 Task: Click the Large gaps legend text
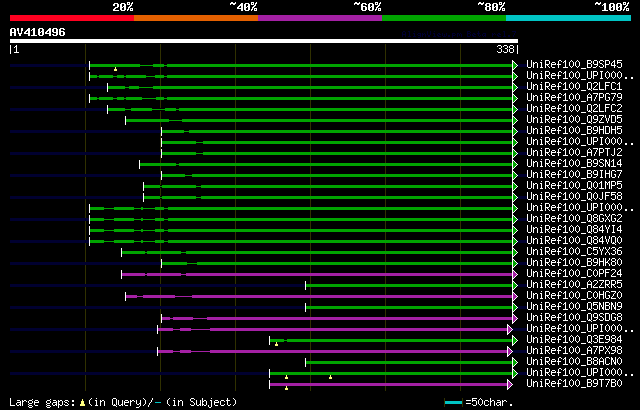[42, 403]
